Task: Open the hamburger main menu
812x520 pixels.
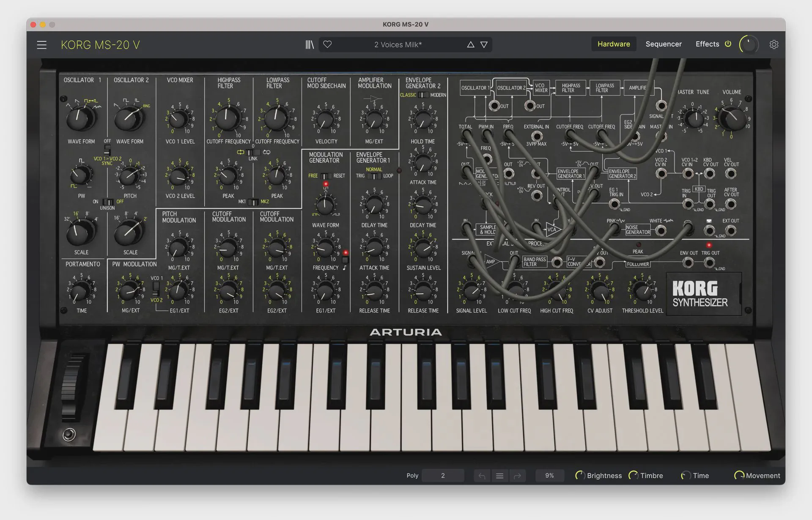Action: point(41,45)
